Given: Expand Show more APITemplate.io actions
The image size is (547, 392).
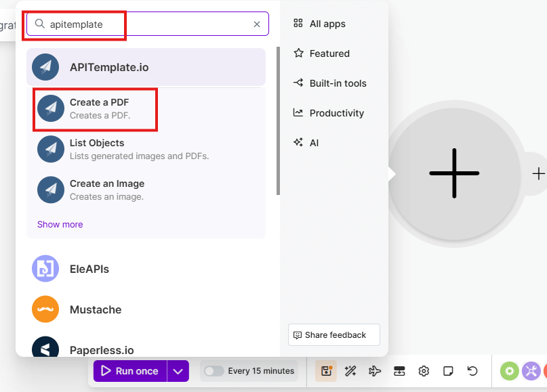Looking at the screenshot, I should click(60, 224).
